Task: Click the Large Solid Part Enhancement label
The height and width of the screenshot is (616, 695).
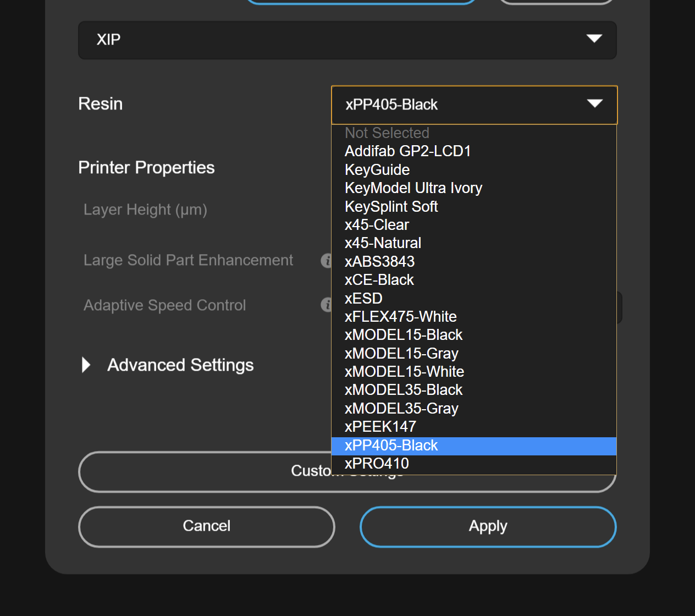Action: [188, 260]
